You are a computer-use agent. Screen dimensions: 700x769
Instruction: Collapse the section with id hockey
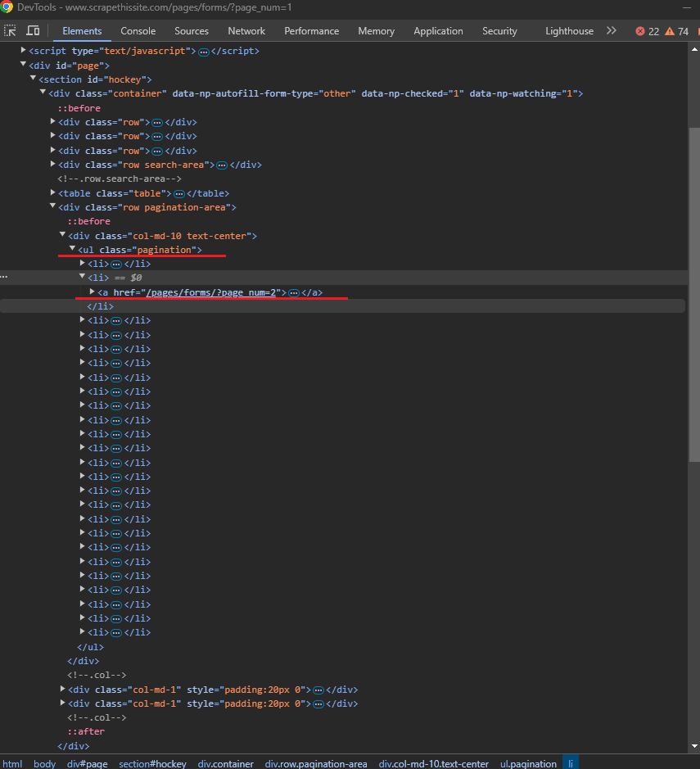[33, 79]
